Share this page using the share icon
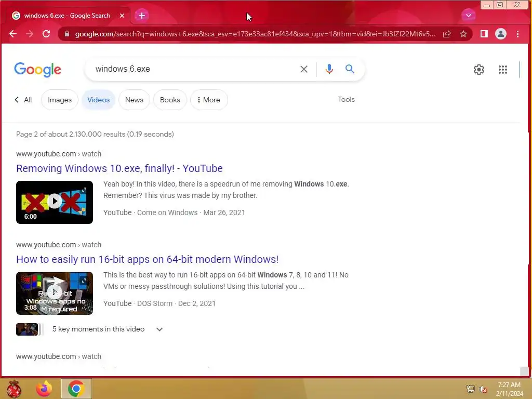The image size is (532, 399). [447, 34]
